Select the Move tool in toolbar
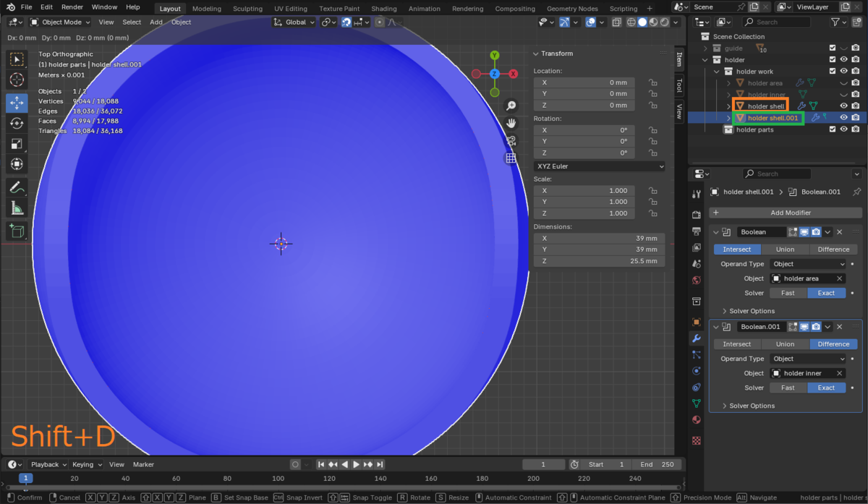 tap(17, 103)
